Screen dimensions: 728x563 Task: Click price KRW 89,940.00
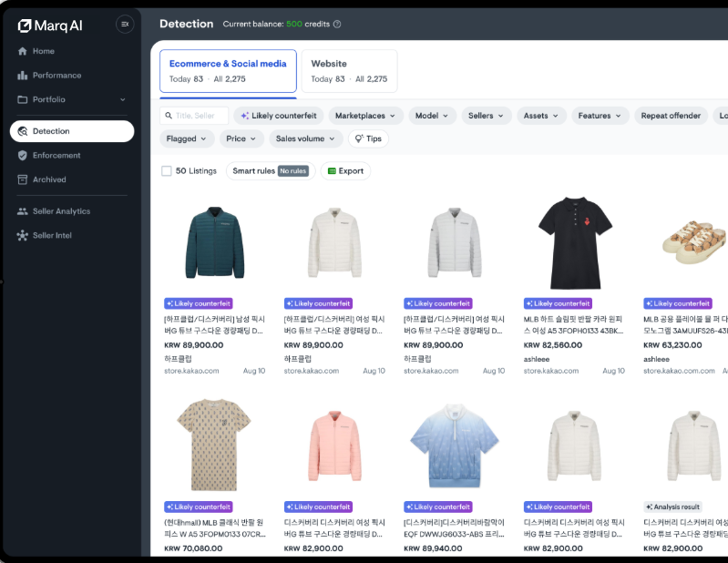(x=433, y=548)
